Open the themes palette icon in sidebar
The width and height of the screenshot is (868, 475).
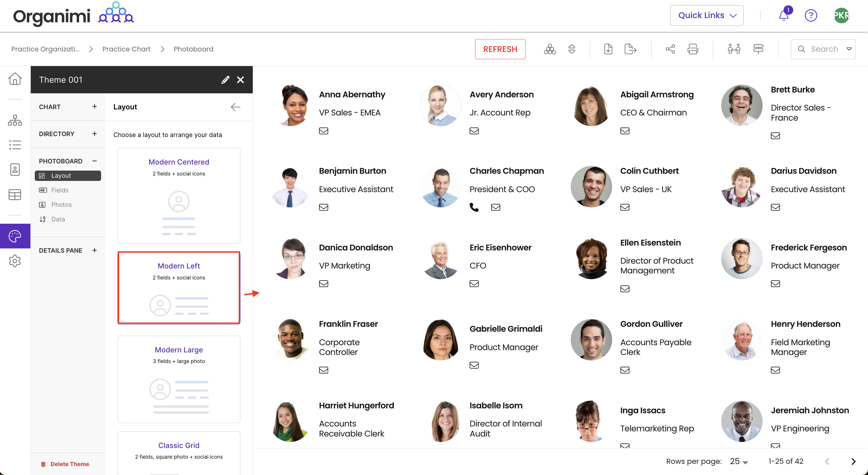[15, 236]
